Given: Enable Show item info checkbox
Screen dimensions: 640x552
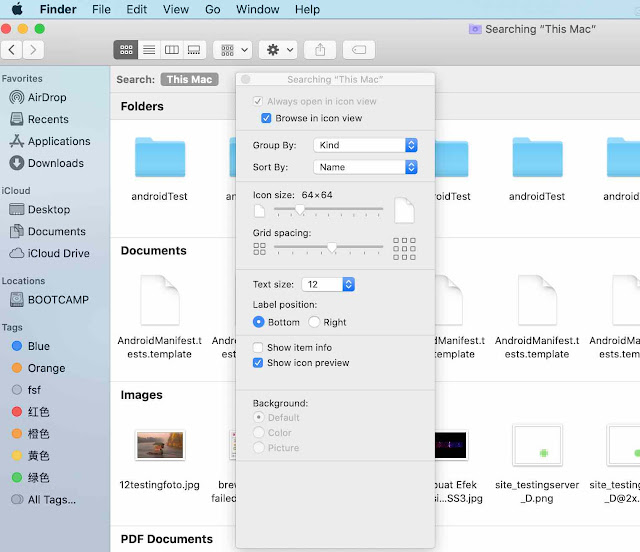Looking at the screenshot, I should pos(258,347).
